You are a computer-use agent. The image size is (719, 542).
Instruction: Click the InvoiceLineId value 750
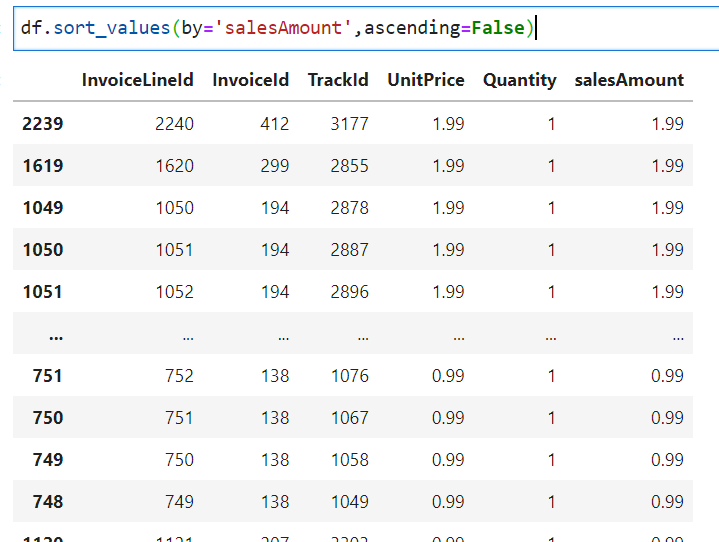(x=179, y=460)
